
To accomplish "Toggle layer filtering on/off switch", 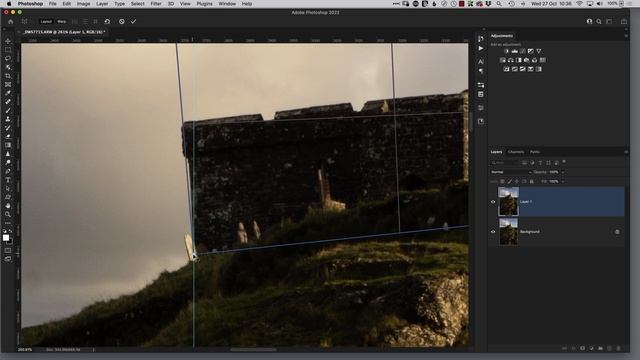I will (x=564, y=162).
